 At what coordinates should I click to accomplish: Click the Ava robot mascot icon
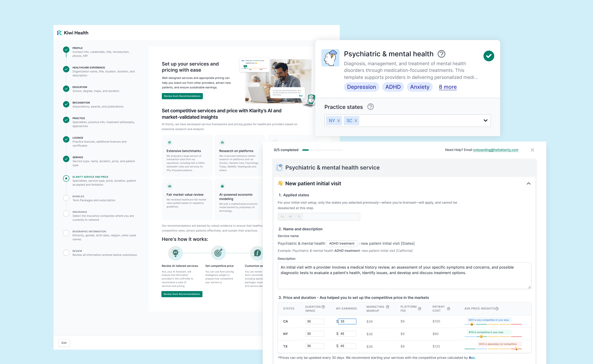pos(310,101)
